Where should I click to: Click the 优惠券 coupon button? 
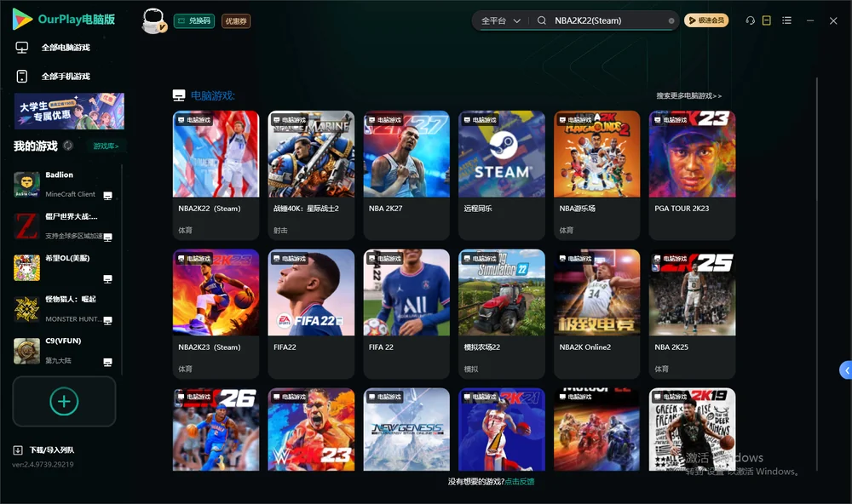pyautogui.click(x=236, y=21)
